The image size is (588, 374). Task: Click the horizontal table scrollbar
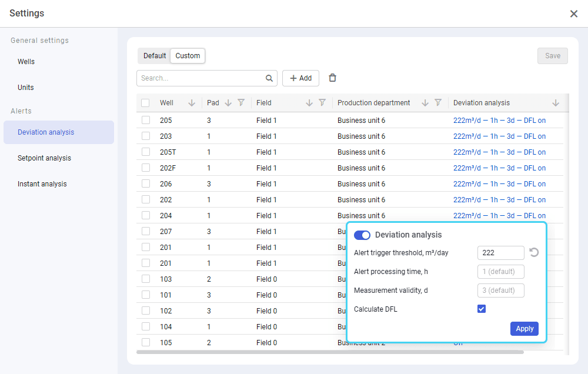tap(330, 352)
